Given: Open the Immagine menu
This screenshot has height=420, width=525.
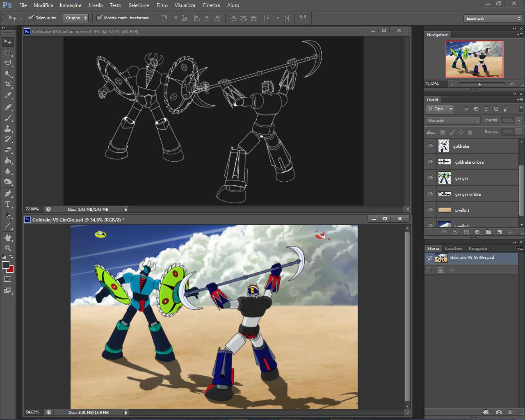Looking at the screenshot, I should coord(71,5).
